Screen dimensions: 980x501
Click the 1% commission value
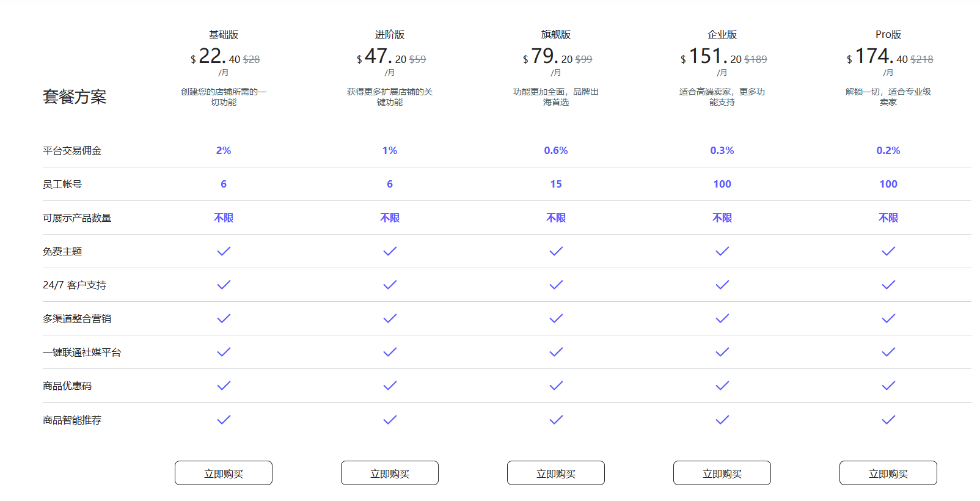tap(390, 150)
